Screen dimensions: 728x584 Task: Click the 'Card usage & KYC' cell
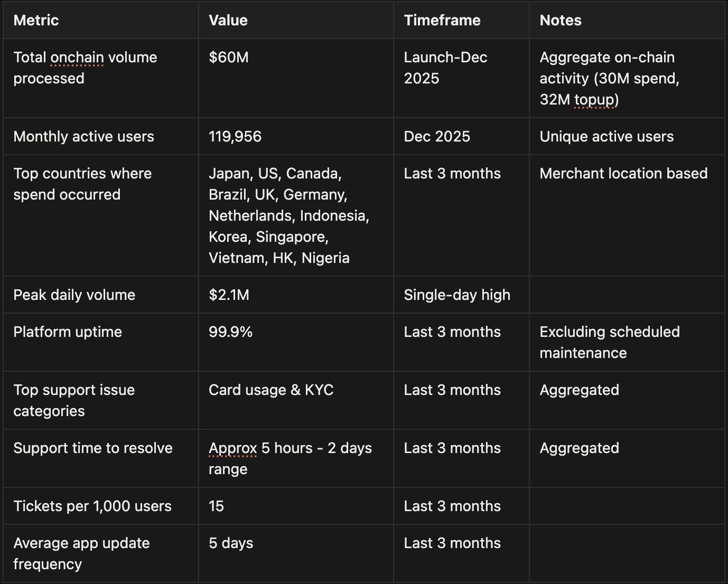tap(271, 390)
